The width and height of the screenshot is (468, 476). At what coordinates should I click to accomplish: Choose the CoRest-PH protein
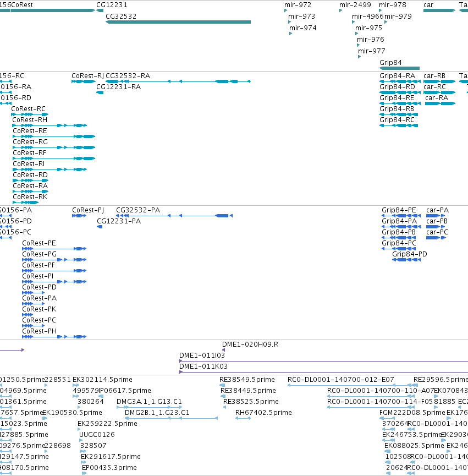(54, 337)
